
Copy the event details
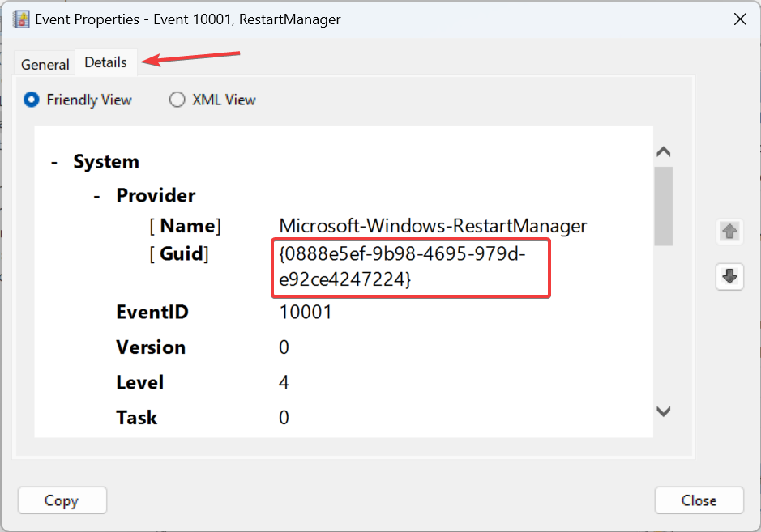tap(62, 500)
